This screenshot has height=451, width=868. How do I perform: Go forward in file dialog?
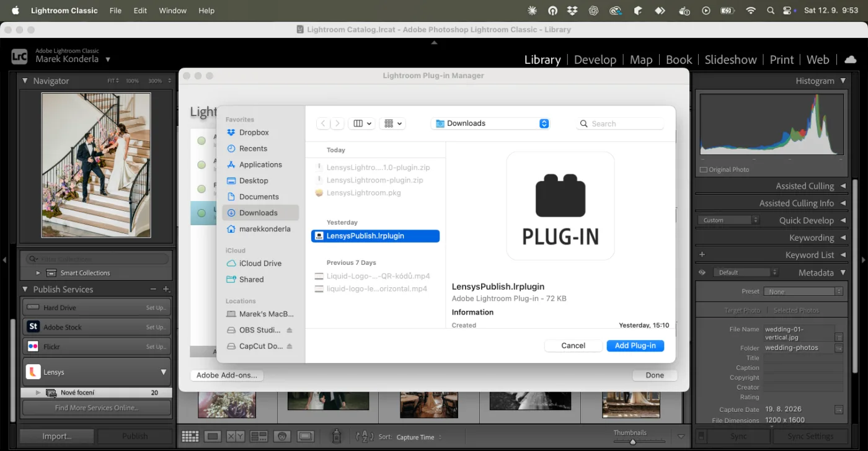pos(337,123)
